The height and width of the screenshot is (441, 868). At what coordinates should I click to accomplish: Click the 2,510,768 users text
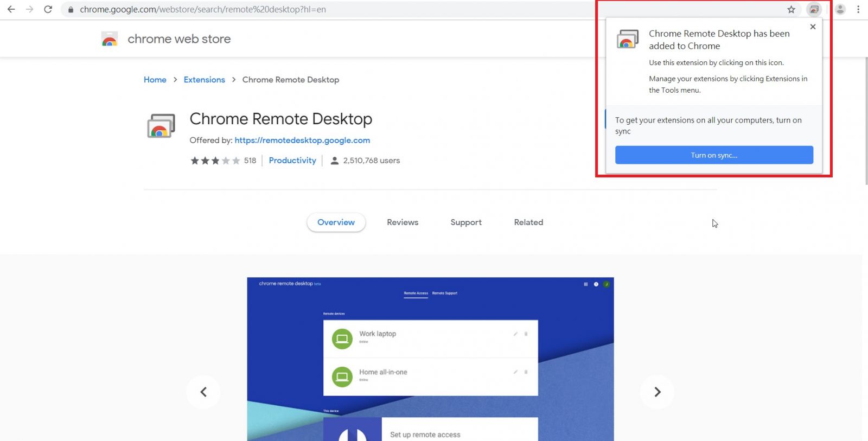(372, 161)
